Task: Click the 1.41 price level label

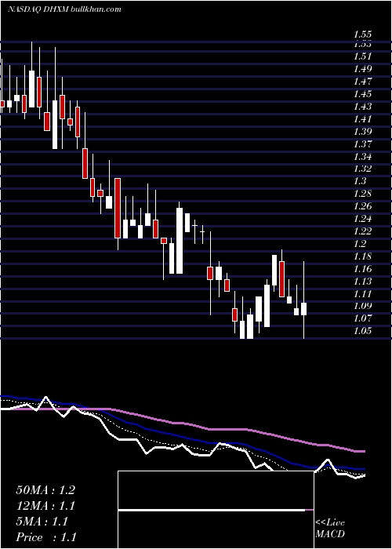Action: pos(362,119)
